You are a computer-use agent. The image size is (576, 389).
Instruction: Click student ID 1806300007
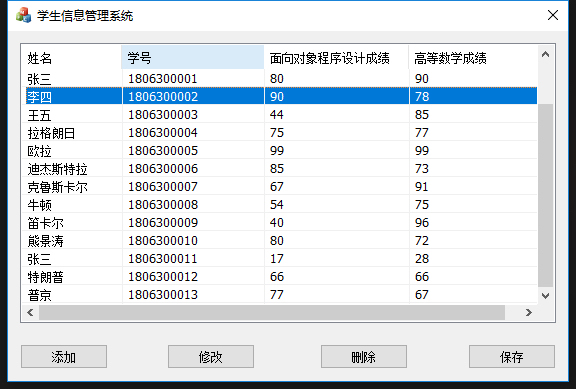coord(163,187)
